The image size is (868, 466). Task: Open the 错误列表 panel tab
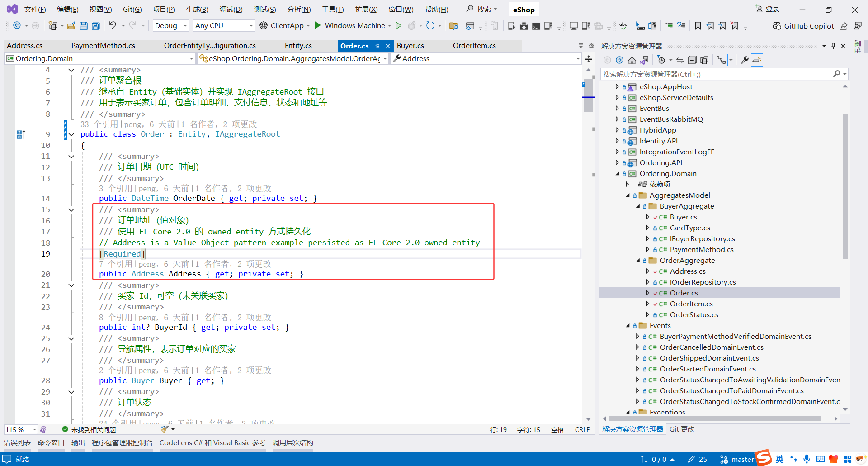17,443
